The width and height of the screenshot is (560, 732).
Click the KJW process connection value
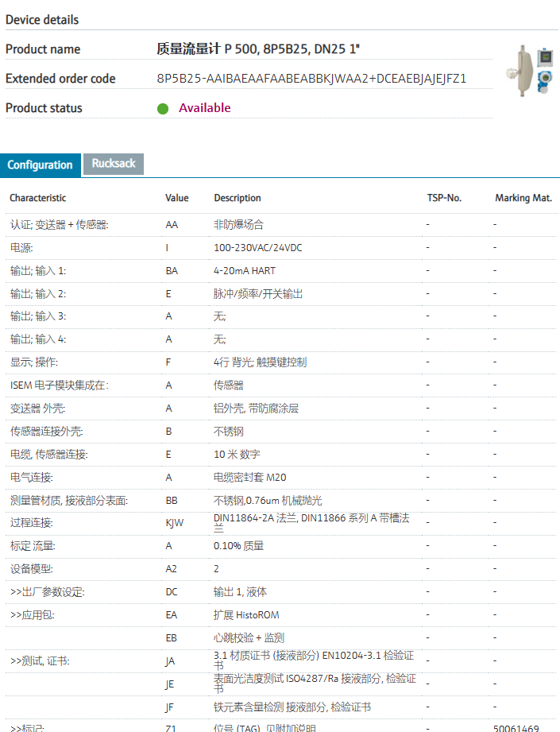(x=174, y=523)
